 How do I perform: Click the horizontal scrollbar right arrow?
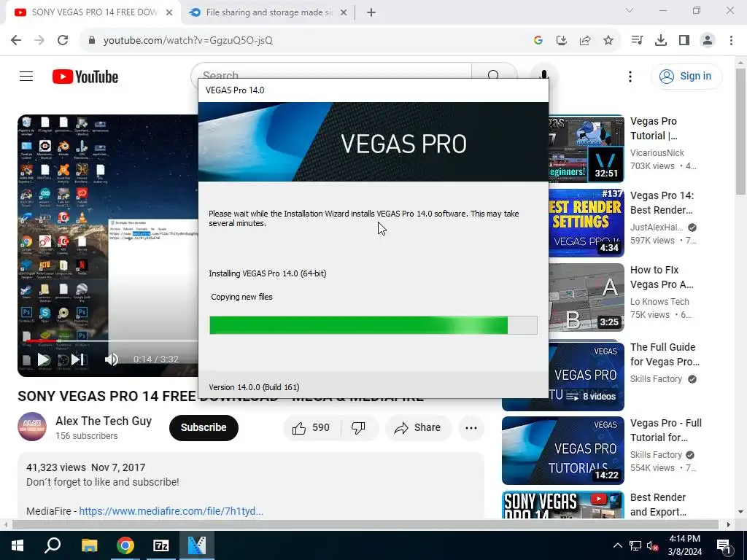coord(729,524)
